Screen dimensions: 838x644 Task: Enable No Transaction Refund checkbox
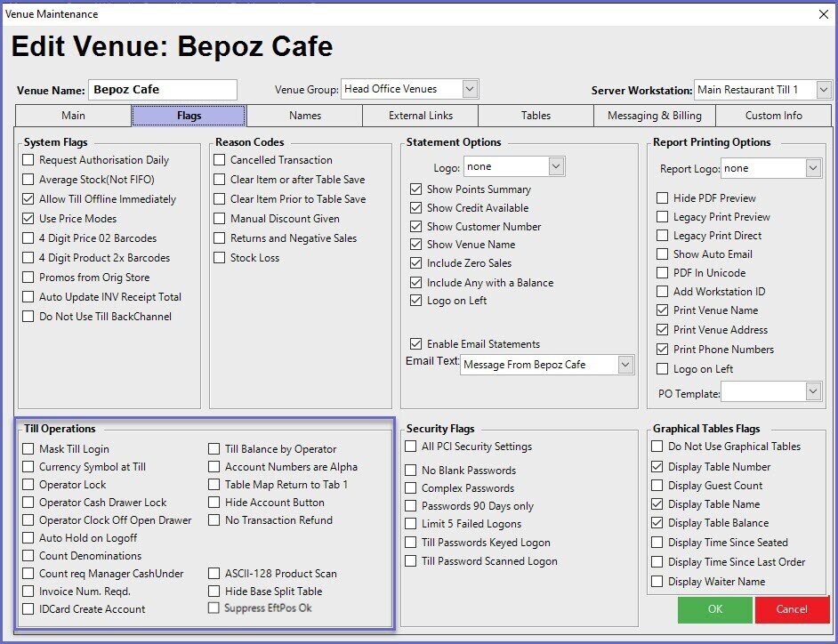[x=214, y=520]
